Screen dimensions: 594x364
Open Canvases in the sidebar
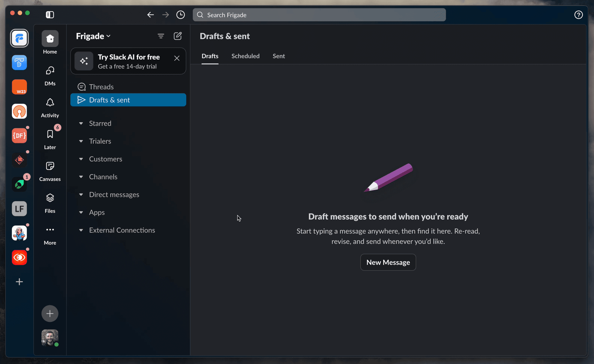coord(50,172)
